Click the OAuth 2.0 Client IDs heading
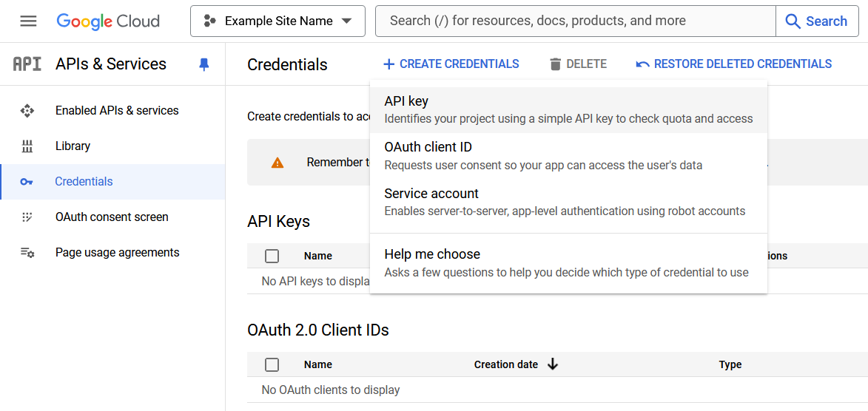Viewport: 868px width, 411px height. click(318, 330)
